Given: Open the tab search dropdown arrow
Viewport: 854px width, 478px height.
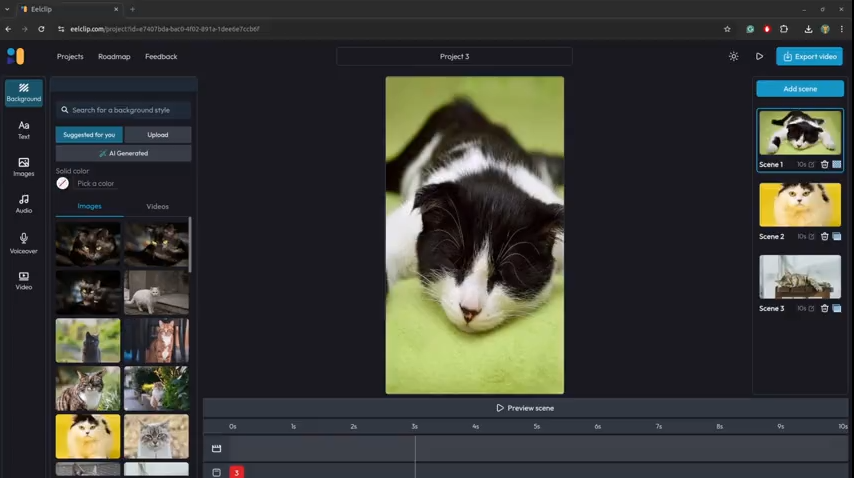Looking at the screenshot, I should coord(7,9).
